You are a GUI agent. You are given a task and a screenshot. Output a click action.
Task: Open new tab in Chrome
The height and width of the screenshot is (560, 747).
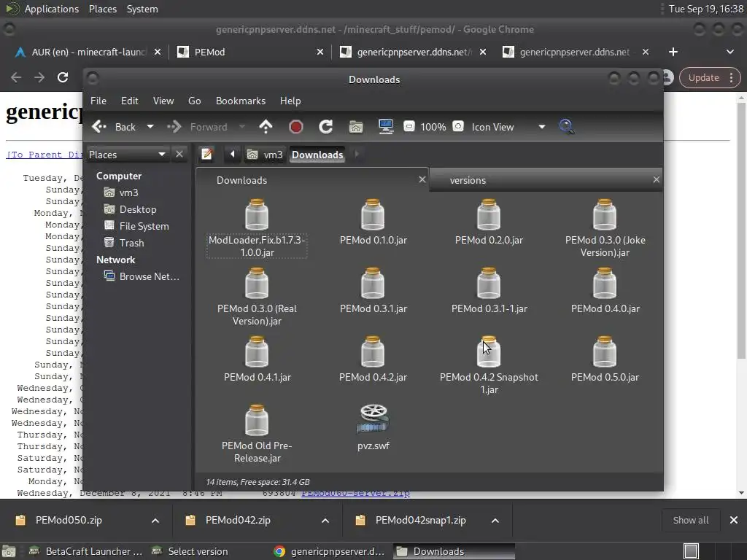click(673, 52)
